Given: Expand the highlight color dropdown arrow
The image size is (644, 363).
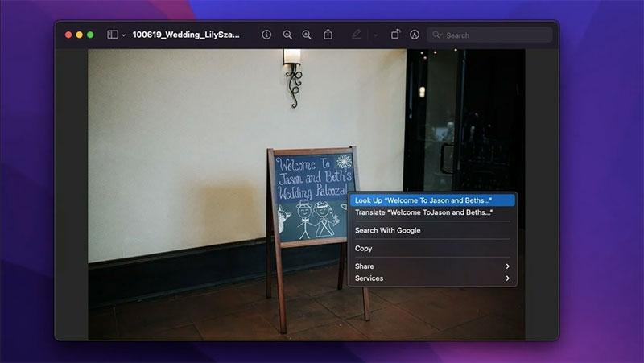Looking at the screenshot, I should [375, 35].
